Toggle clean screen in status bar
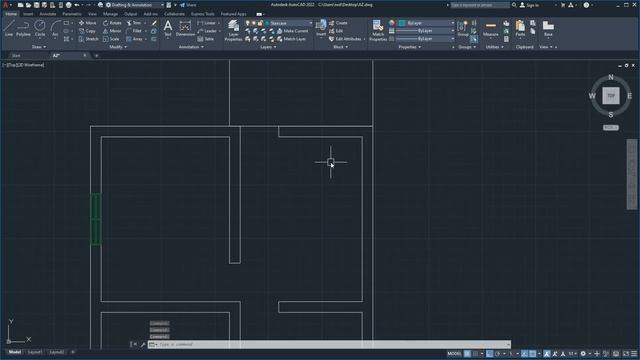Image resolution: width=640 pixels, height=360 pixels. [x=626, y=353]
